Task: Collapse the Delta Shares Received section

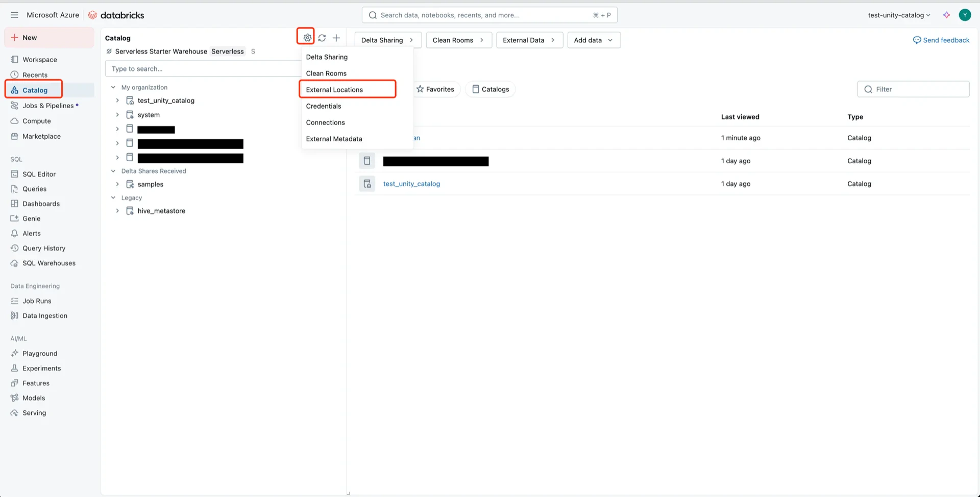Action: (113, 171)
